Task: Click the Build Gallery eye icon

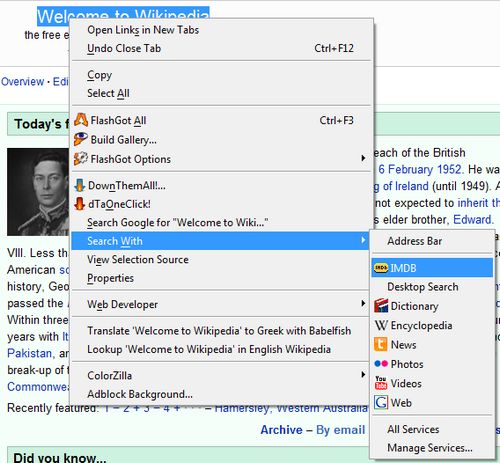Action: pyautogui.click(x=81, y=139)
